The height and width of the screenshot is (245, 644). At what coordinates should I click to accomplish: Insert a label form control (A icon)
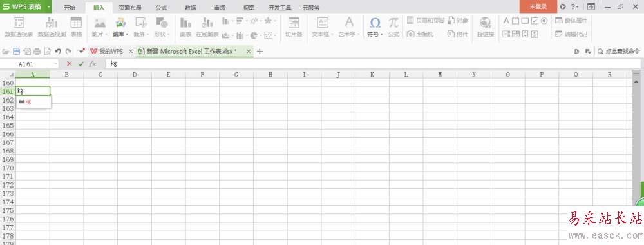(506, 21)
